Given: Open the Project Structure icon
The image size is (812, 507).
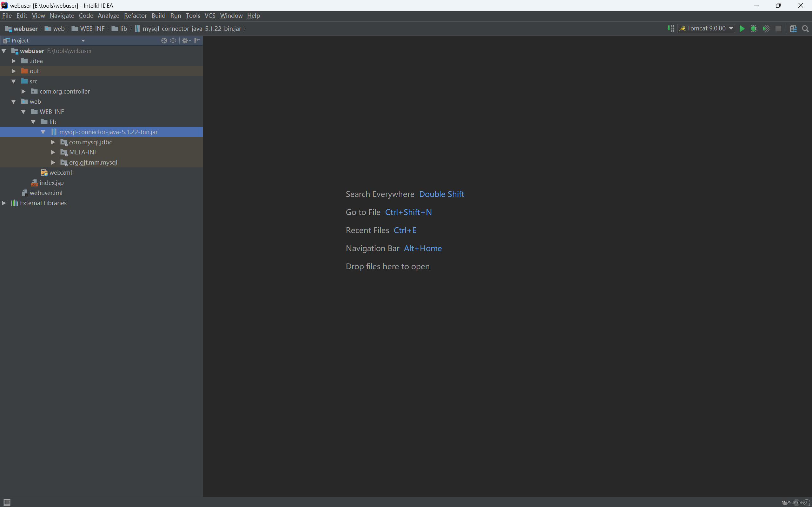Looking at the screenshot, I should pos(793,29).
